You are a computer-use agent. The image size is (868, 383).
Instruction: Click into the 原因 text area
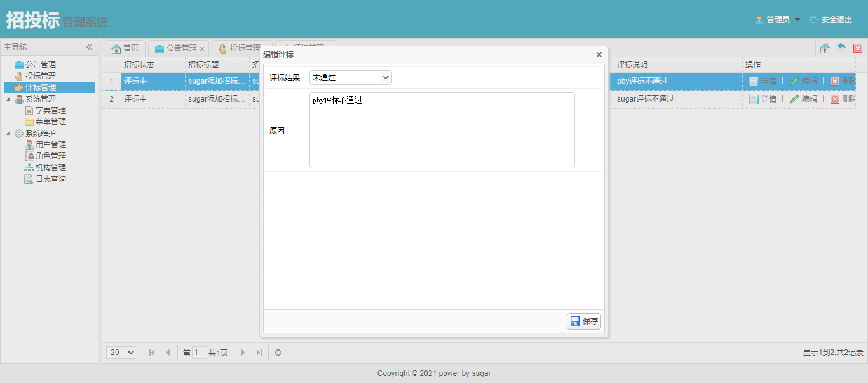coord(442,130)
